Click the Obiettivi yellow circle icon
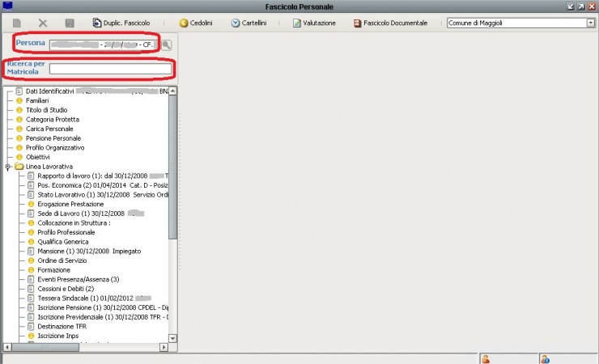Screen dimensions: 599x364 pyautogui.click(x=19, y=157)
